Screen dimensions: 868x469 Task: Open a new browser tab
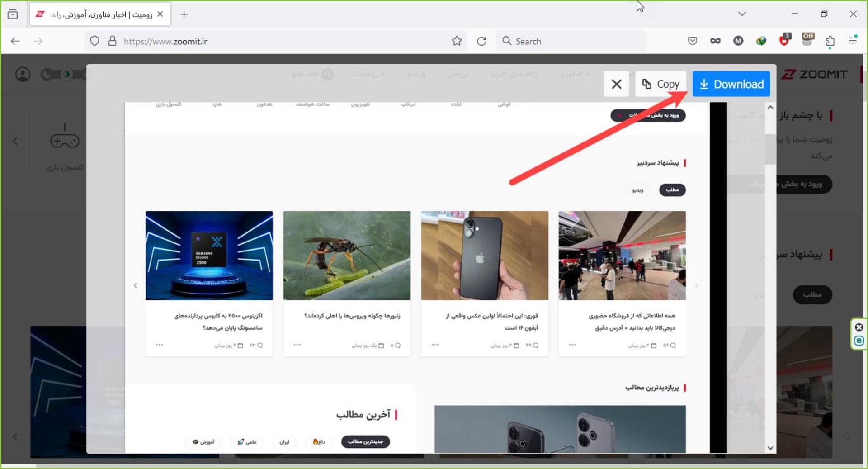[x=184, y=14]
